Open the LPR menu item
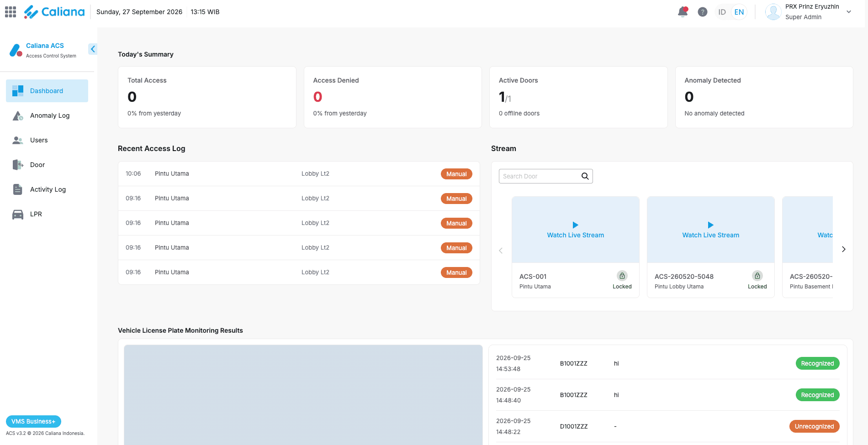 click(x=47, y=214)
